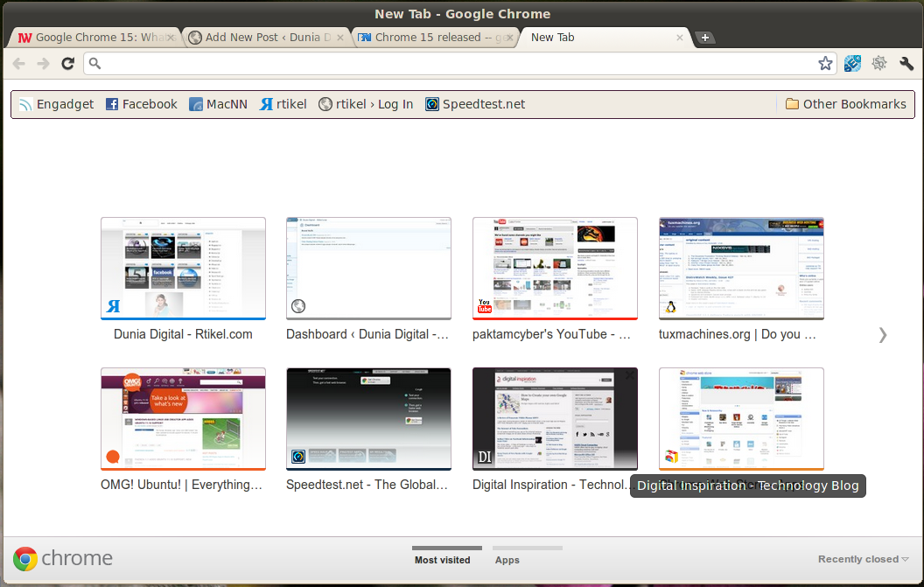Open the rtikel bookmark
This screenshot has height=587, width=924.
283,104
